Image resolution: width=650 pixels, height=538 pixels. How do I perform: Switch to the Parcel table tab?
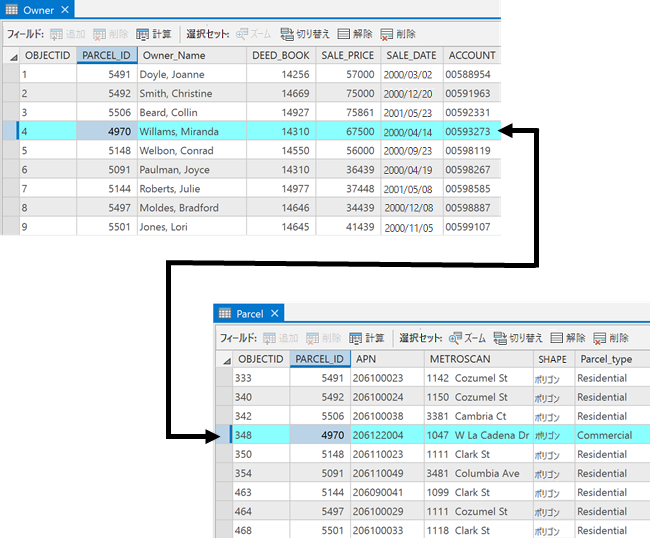coord(249,313)
